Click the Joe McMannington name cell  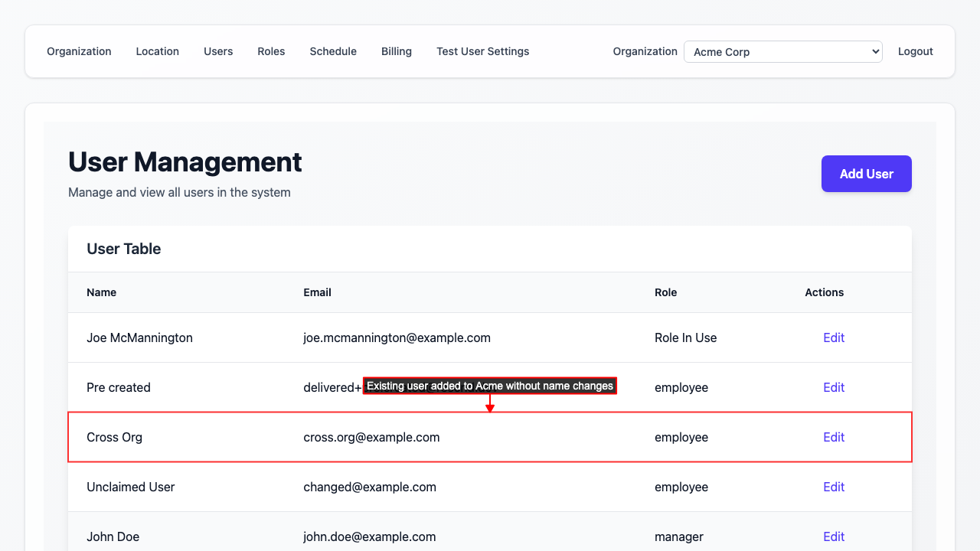click(x=139, y=337)
